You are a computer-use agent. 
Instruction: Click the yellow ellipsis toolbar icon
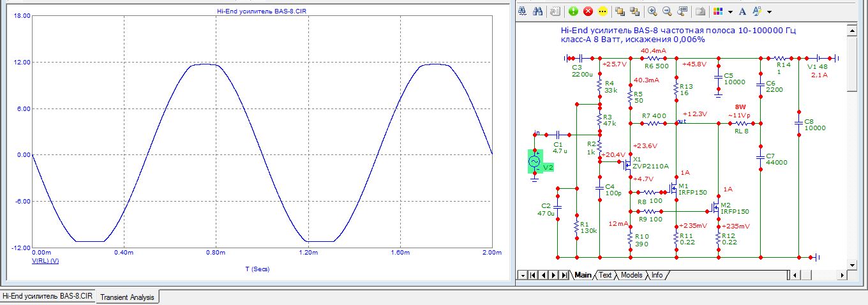602,11
